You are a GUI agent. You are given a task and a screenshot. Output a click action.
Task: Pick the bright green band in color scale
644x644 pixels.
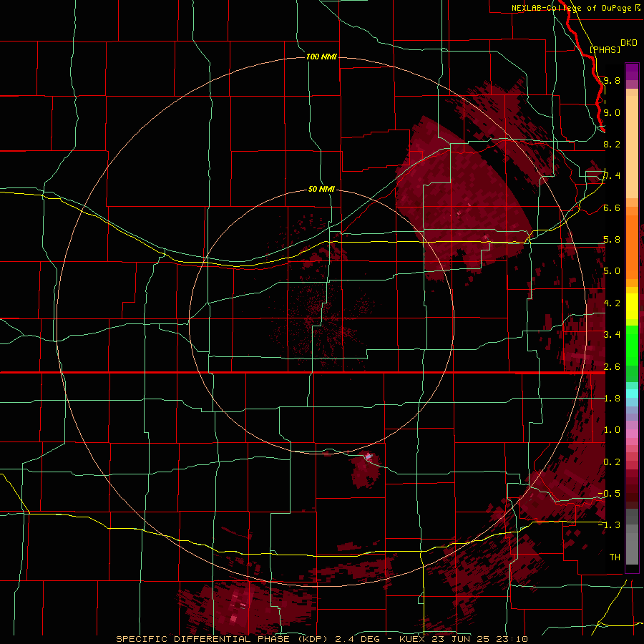[x=632, y=345]
